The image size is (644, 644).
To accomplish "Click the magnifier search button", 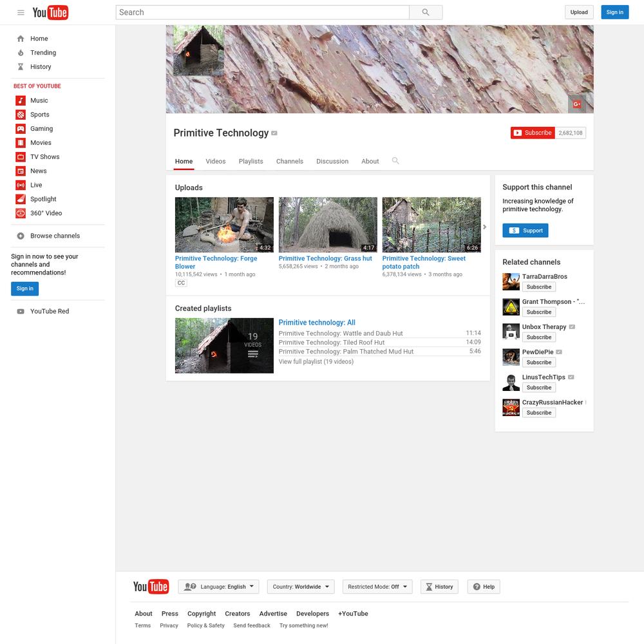I will pos(426,12).
